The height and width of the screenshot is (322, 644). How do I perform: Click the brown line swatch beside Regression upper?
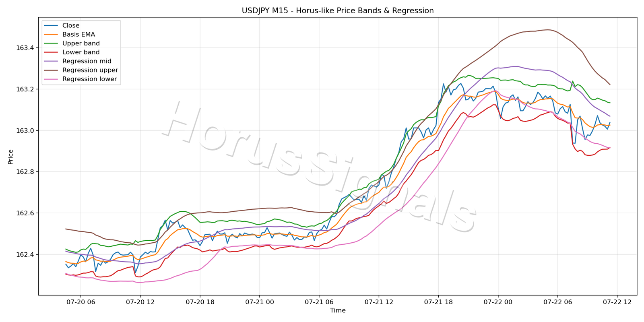point(51,70)
